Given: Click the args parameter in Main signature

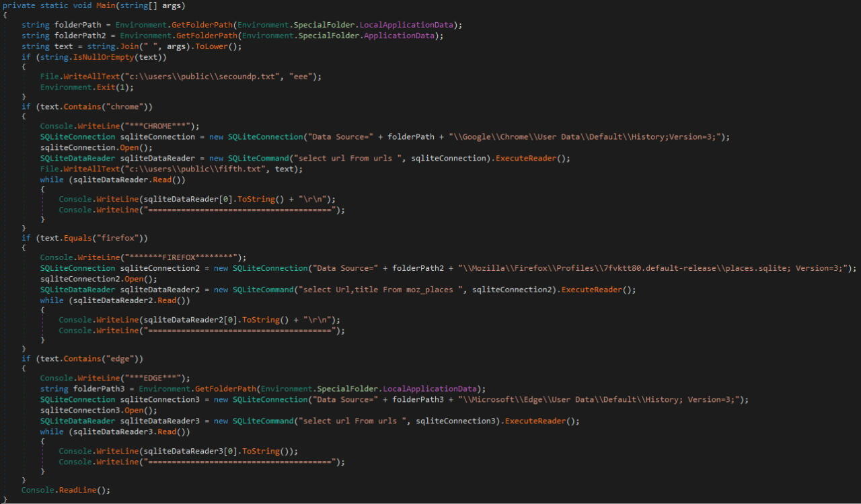Looking at the screenshot, I should pyautogui.click(x=170, y=5).
